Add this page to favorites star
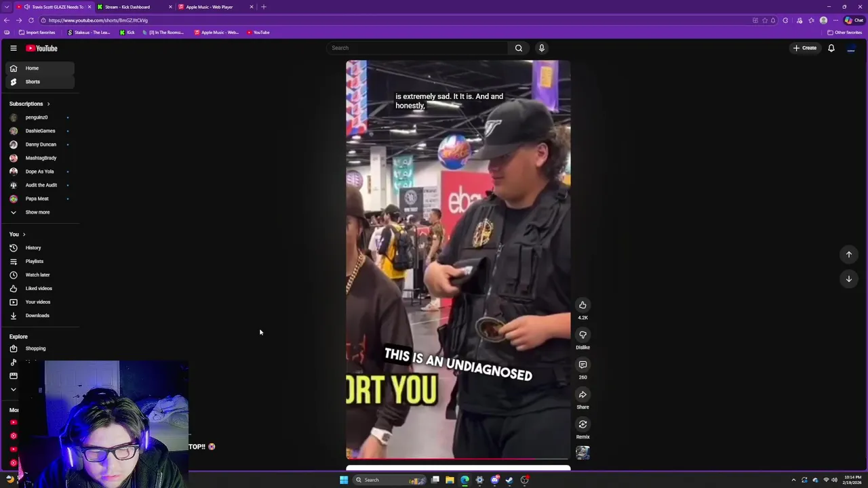868x488 pixels. pyautogui.click(x=764, y=20)
